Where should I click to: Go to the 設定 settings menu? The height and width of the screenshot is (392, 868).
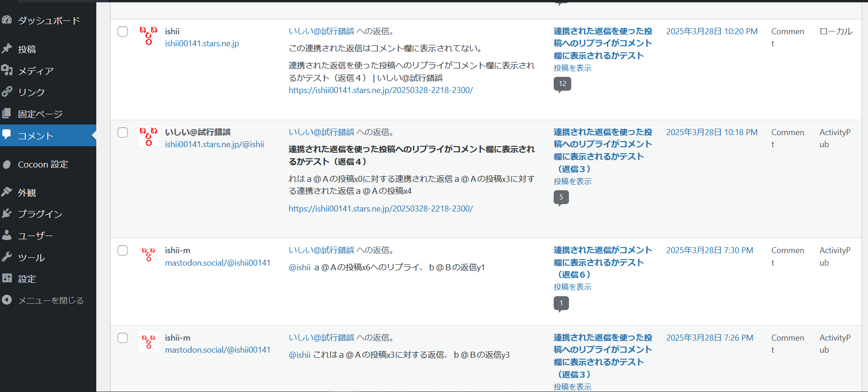pos(26,279)
